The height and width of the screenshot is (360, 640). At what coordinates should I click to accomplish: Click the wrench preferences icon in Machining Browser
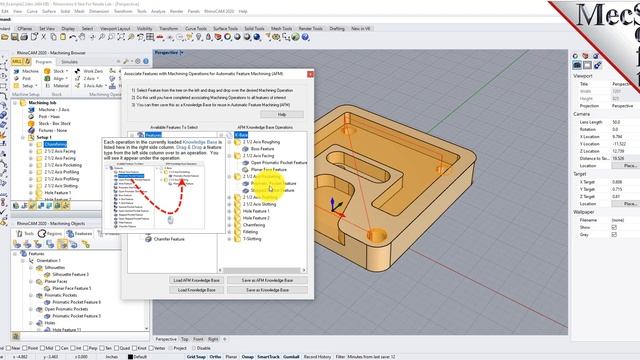point(126,61)
